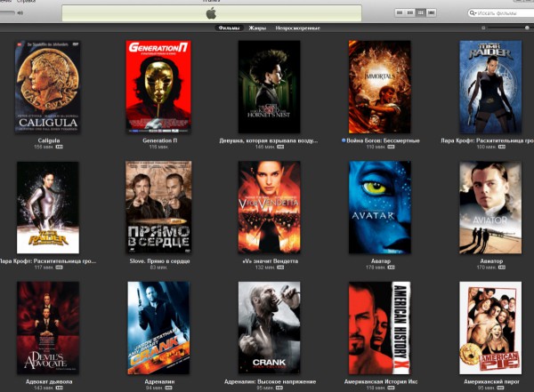Viewport: 534px width, 392px height.
Task: Select the Фильмы tab
Action: click(x=229, y=28)
